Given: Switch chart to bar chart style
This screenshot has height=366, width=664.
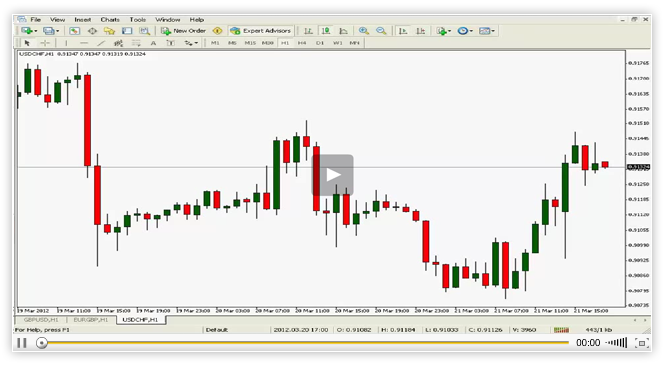Looking at the screenshot, I should [x=308, y=31].
